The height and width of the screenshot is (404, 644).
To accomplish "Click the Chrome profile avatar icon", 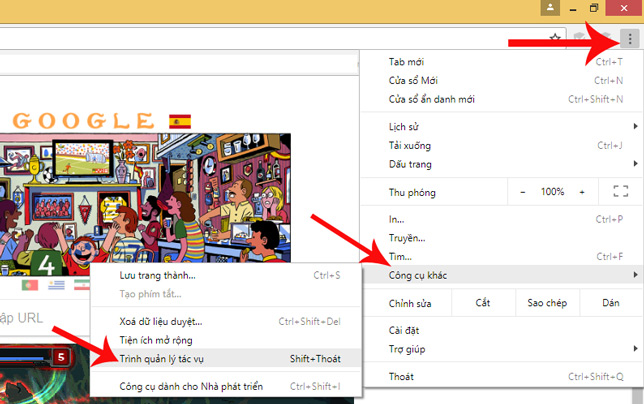I will [550, 8].
